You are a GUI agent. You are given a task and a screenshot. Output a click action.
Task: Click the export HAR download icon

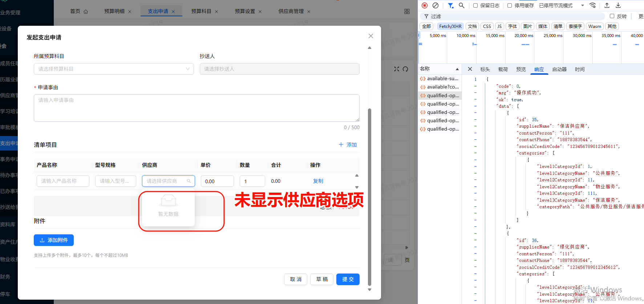point(618,5)
